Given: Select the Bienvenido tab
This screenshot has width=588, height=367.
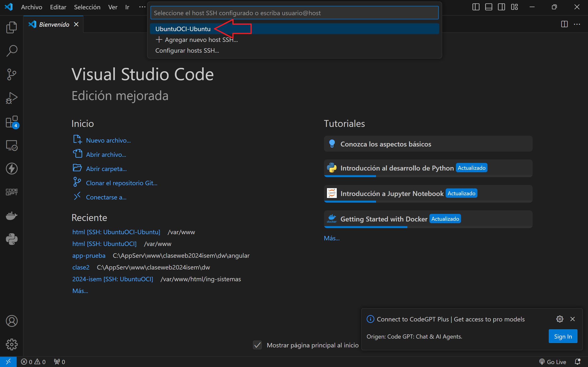Looking at the screenshot, I should point(53,24).
